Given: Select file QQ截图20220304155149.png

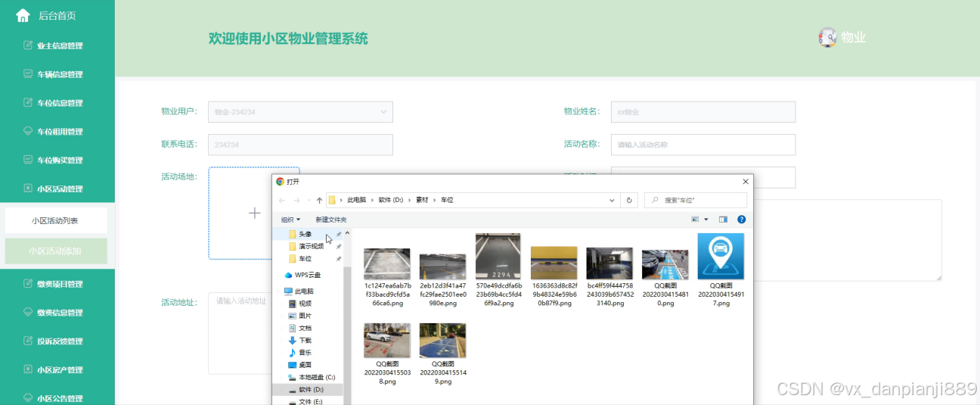Looking at the screenshot, I should [442, 354].
